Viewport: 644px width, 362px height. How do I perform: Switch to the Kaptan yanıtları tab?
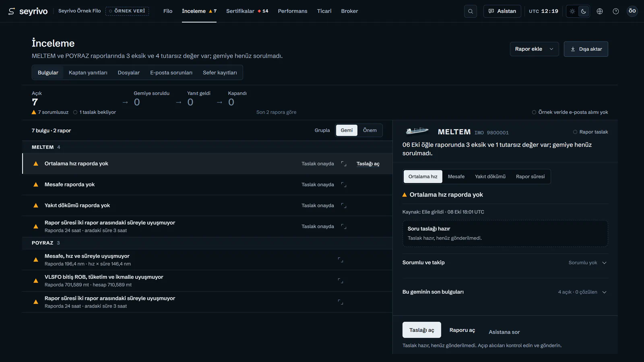pos(88,73)
